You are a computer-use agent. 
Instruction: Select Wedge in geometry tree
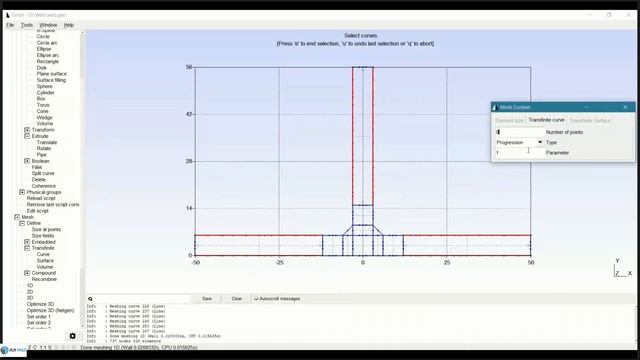(x=44, y=118)
